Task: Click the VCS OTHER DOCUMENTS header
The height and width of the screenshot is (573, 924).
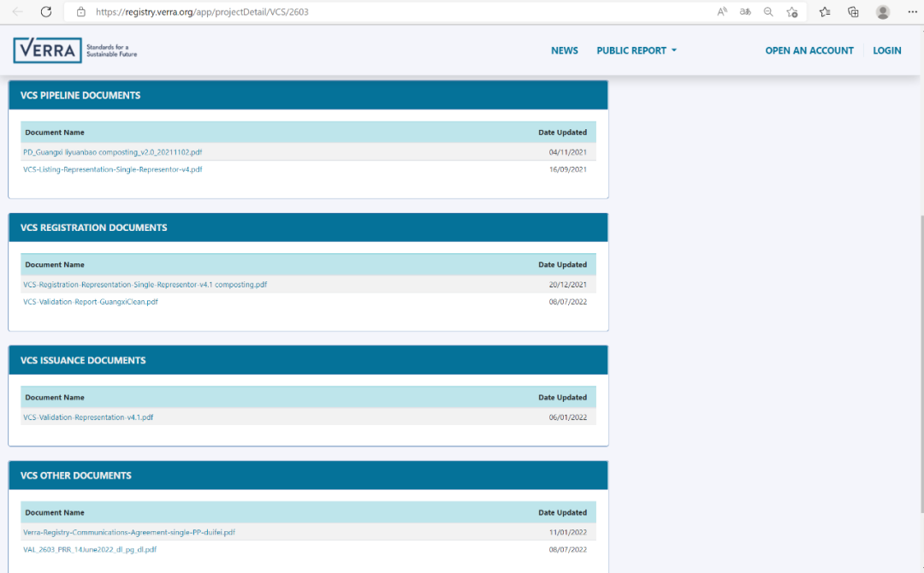Action: point(308,476)
